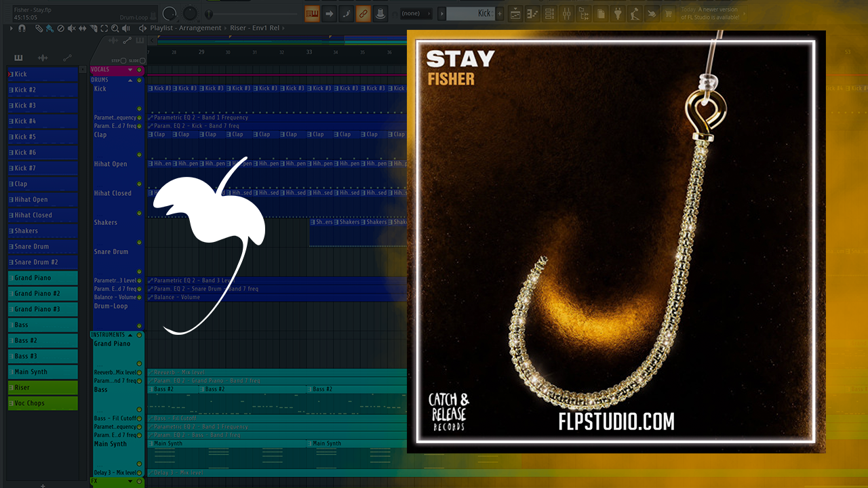Screen dimensions: 868x488
Task: Show audio clips waveform icon in picker
Action: tap(43, 58)
